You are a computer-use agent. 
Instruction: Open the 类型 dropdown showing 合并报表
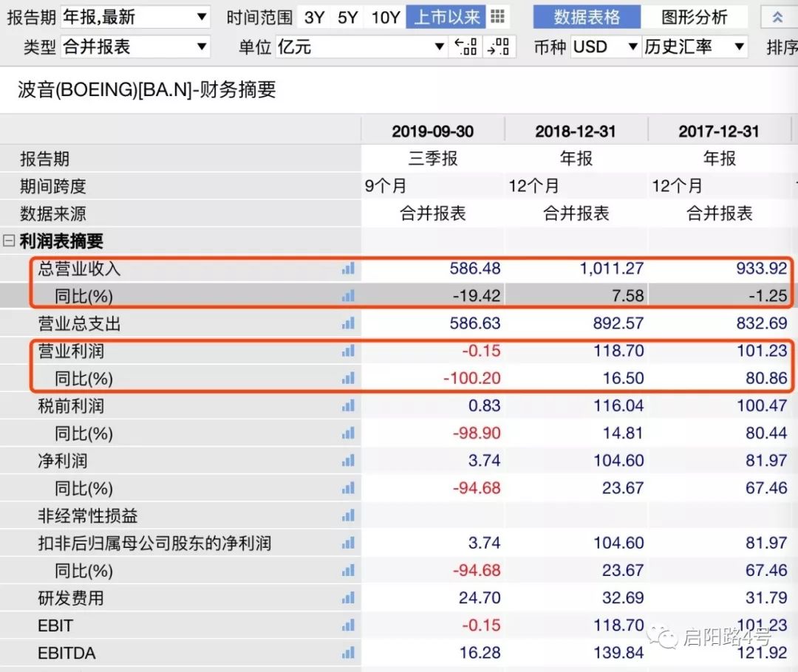(x=135, y=47)
